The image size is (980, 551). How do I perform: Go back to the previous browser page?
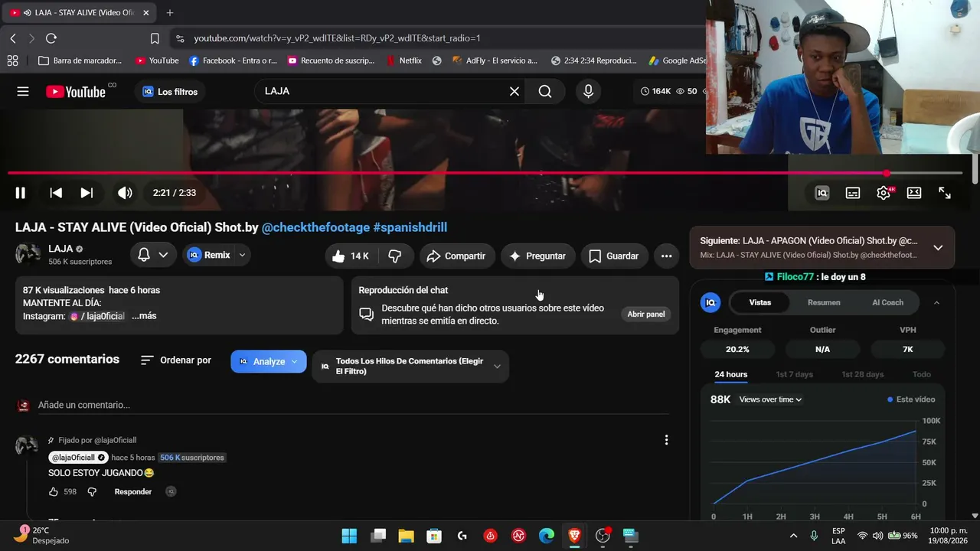click(13, 38)
